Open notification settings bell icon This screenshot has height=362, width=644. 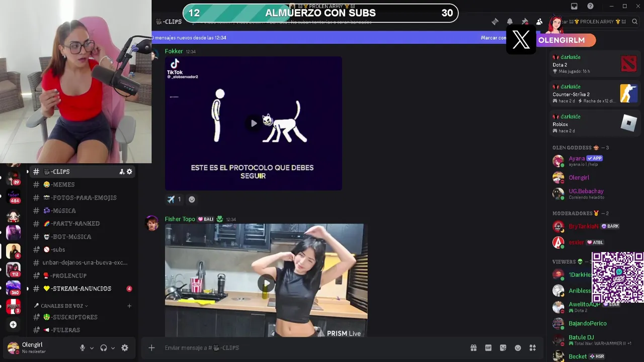point(510,22)
